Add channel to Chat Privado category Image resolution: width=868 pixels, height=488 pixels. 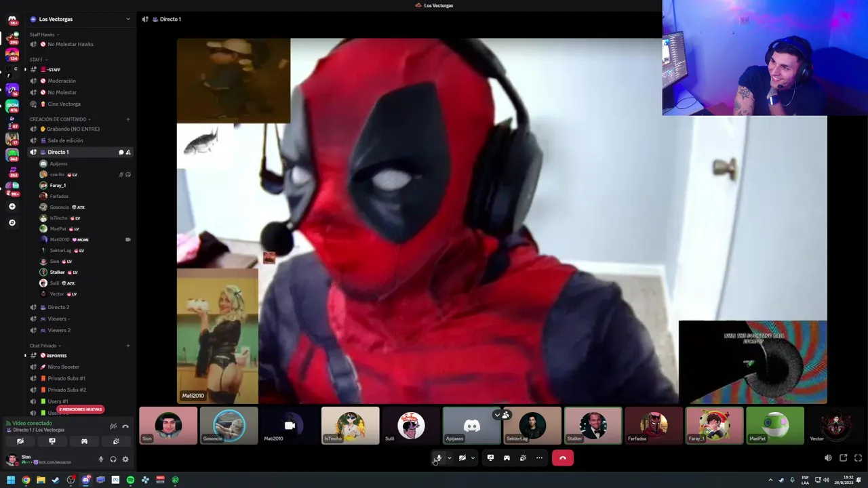tap(128, 346)
